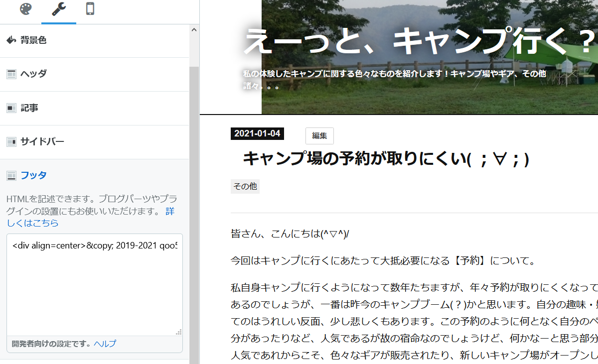Viewport: 598px width, 364px height.
Task: Click the 開発者向けの設定です note
Action: click(52, 344)
